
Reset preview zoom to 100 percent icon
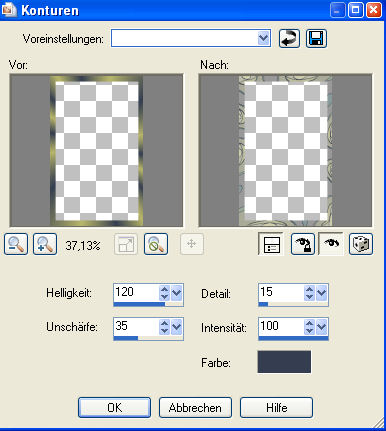pos(156,244)
